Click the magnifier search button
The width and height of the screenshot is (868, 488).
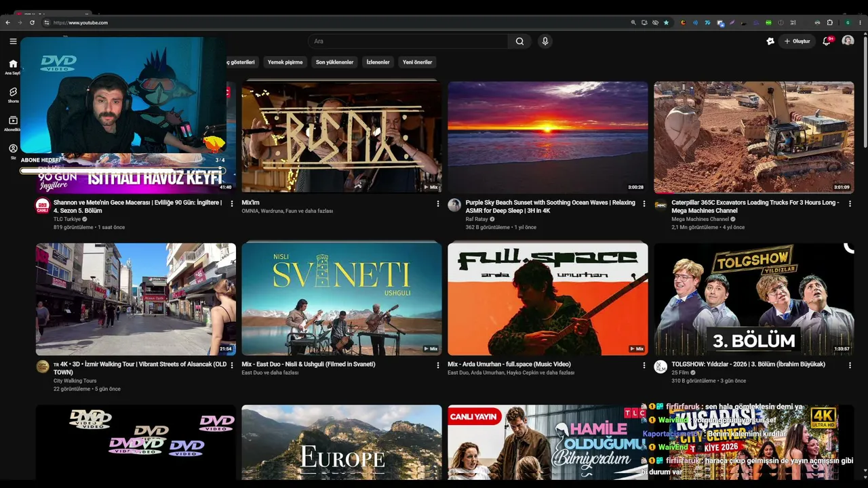coord(519,41)
